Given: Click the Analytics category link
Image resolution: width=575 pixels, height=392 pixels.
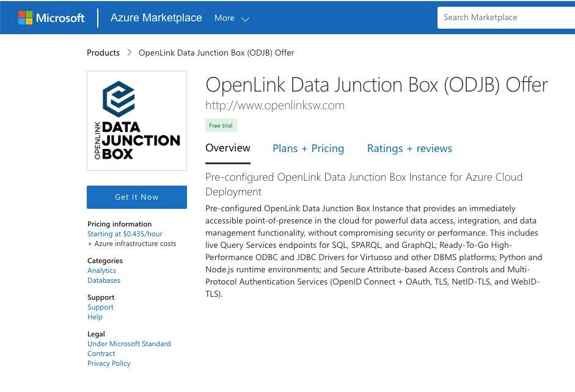Looking at the screenshot, I should click(x=101, y=270).
